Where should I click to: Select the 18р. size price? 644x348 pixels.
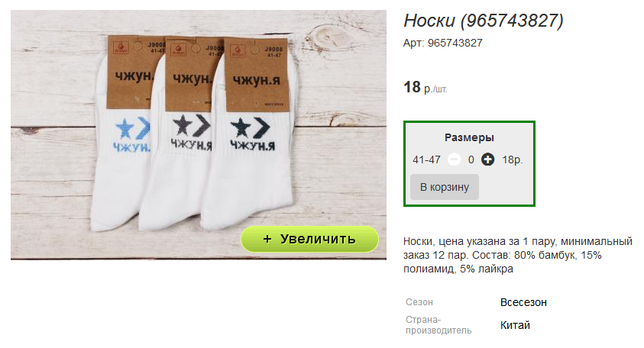(x=512, y=159)
